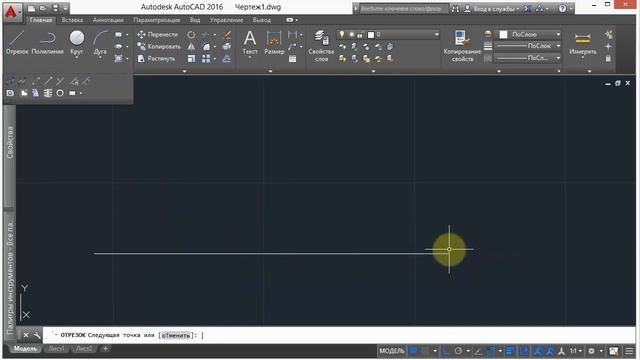Open the calculator icon in Utilities panel

coord(608,59)
